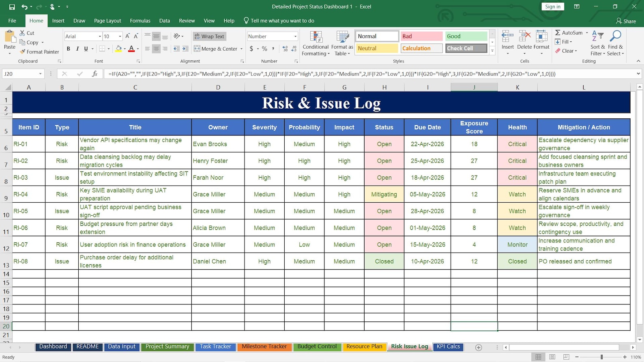Viewport: 644px width, 362px height.
Task: Toggle top vertical alignment
Action: pyautogui.click(x=148, y=36)
